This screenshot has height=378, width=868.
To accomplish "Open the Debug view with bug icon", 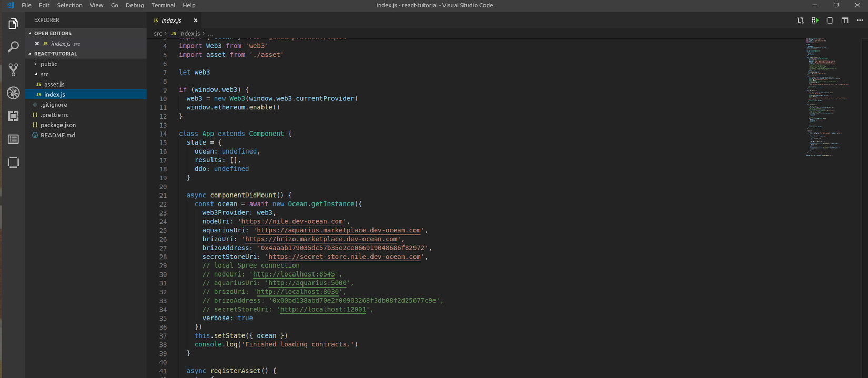I will pos(14,93).
